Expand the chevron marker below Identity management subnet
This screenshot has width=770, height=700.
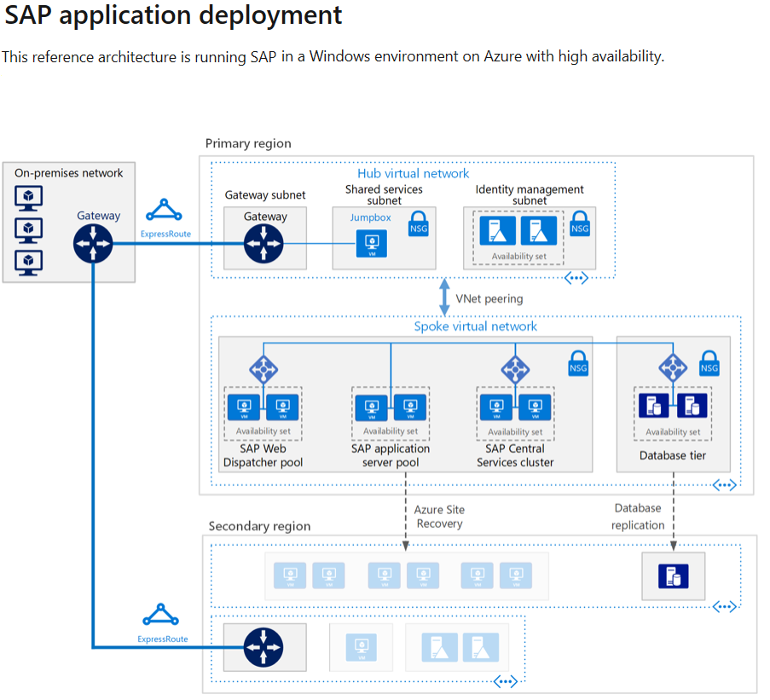(x=576, y=277)
